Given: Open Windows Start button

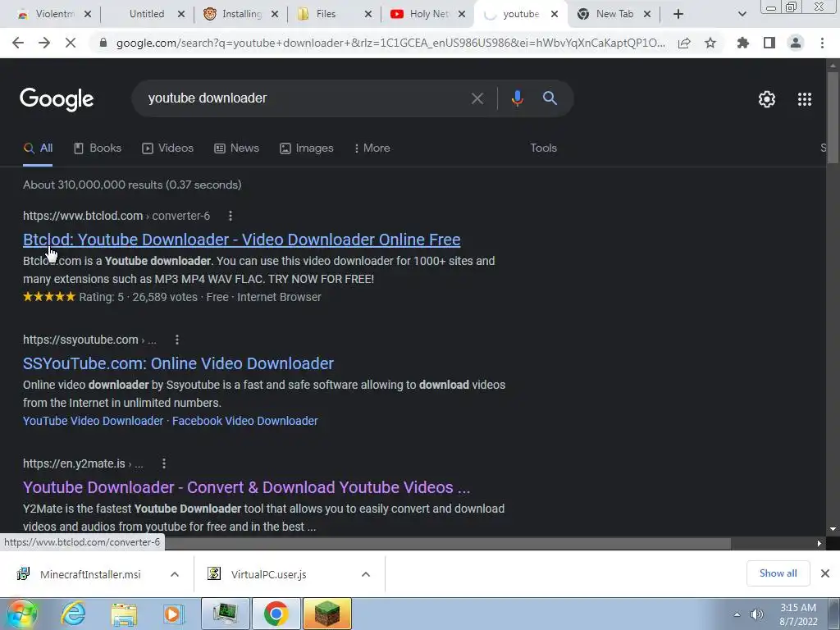Looking at the screenshot, I should (x=21, y=614).
